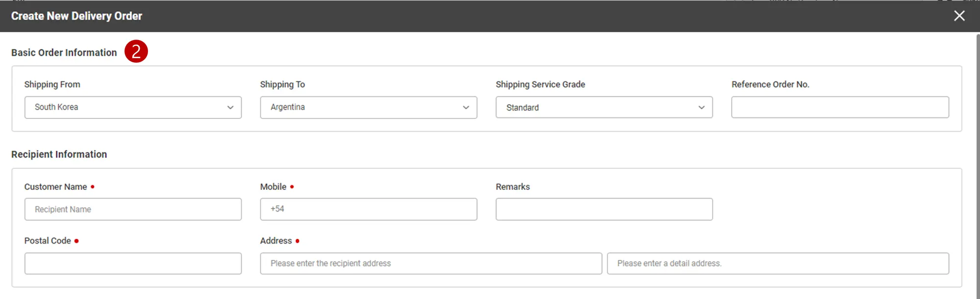The image size is (980, 299).
Task: Click the Customer Name field label
Action: click(x=55, y=187)
